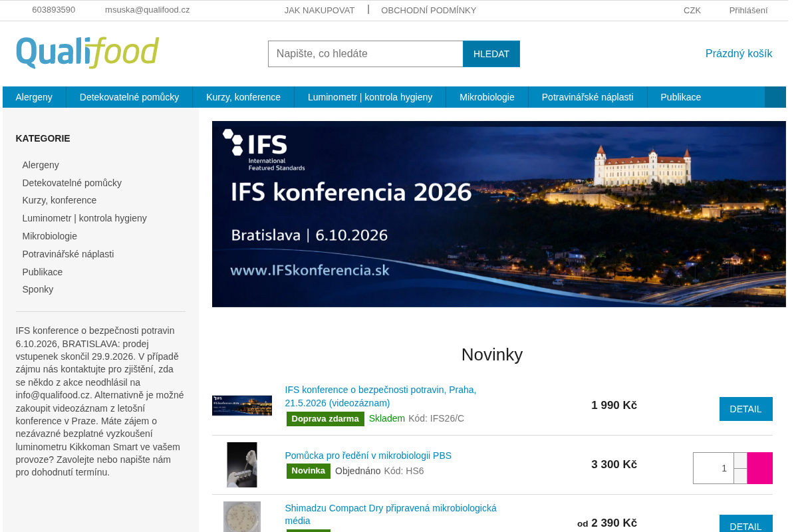Click the IFS konferencia 2026 banner
The image size is (798, 532).
click(x=499, y=214)
